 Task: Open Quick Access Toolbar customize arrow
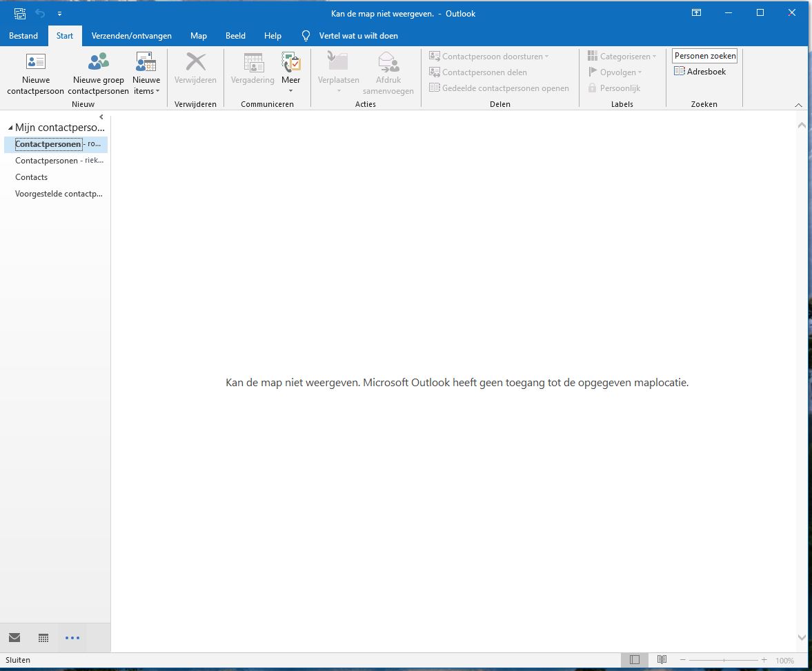pos(59,14)
